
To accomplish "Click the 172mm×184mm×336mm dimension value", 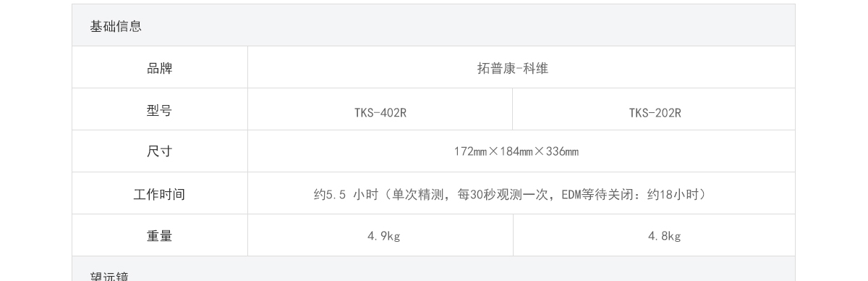I will pyautogui.click(x=516, y=151).
